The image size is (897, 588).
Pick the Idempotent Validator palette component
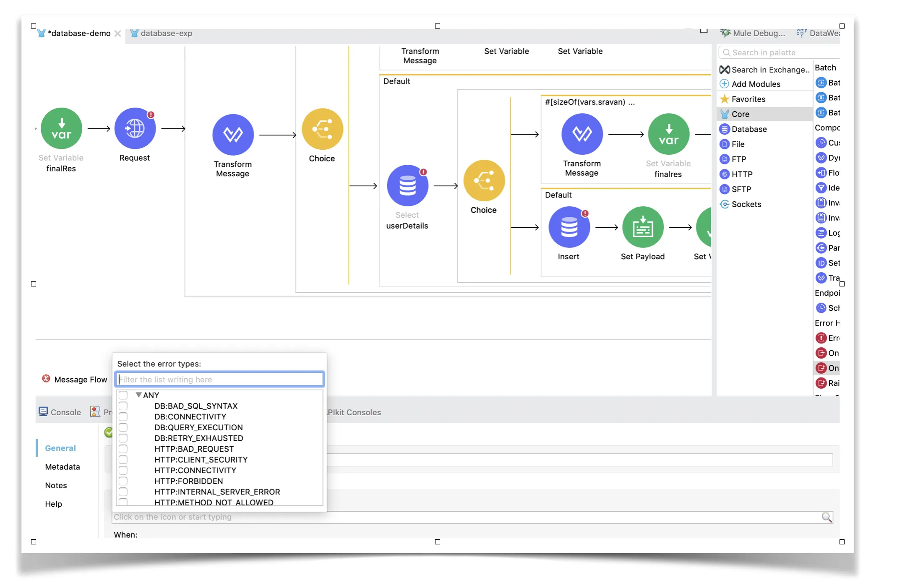(827, 188)
